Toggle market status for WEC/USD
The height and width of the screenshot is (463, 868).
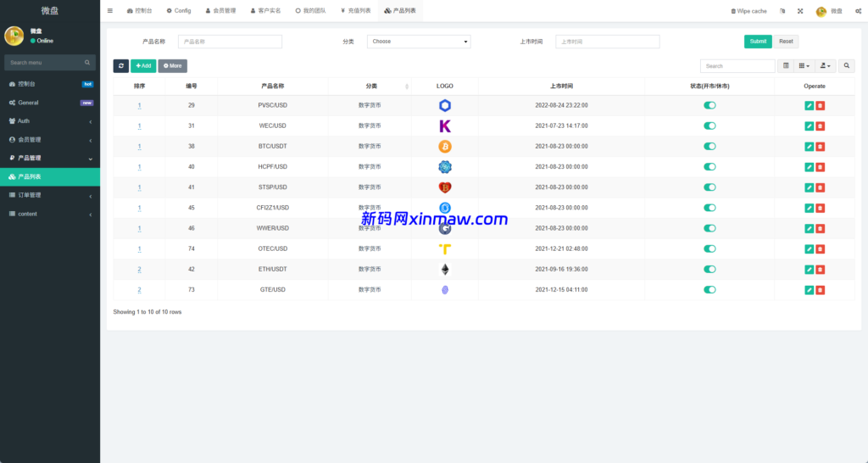tap(709, 126)
